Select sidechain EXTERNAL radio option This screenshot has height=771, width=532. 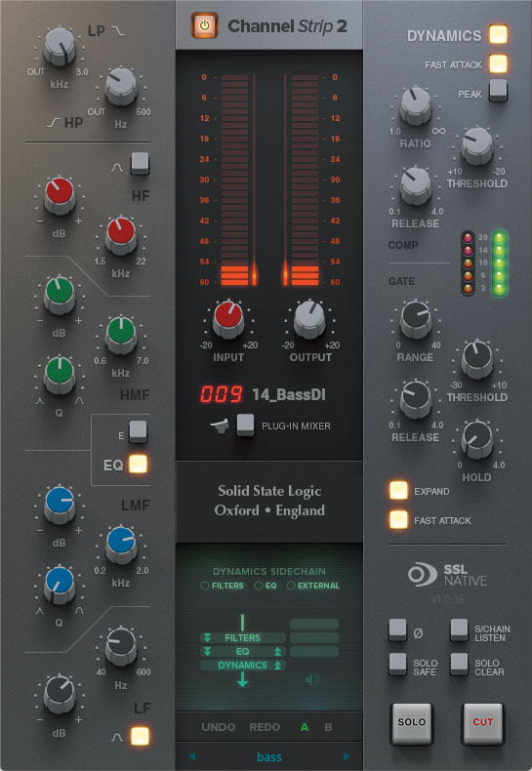(x=313, y=586)
